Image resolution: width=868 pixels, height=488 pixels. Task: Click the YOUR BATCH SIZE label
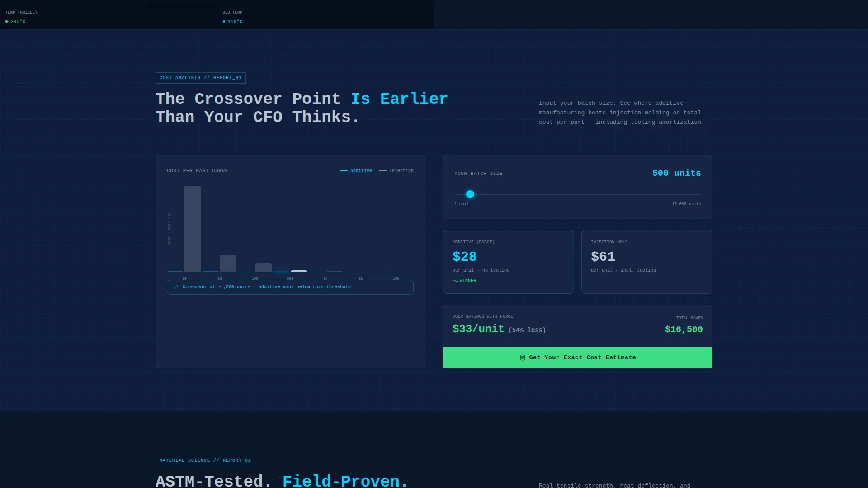click(478, 174)
